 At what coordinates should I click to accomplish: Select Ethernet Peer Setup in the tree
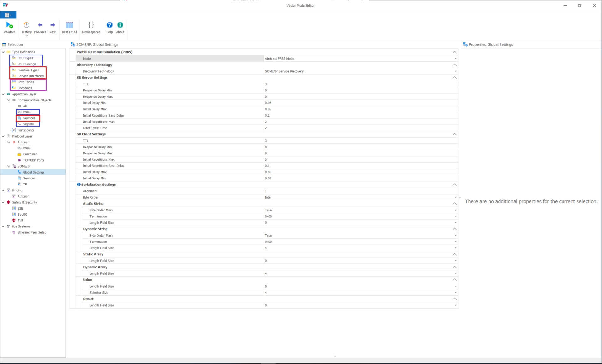tap(32, 232)
